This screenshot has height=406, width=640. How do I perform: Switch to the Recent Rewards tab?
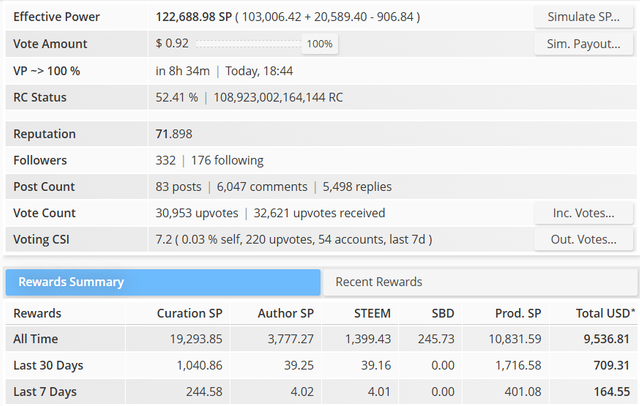480,282
